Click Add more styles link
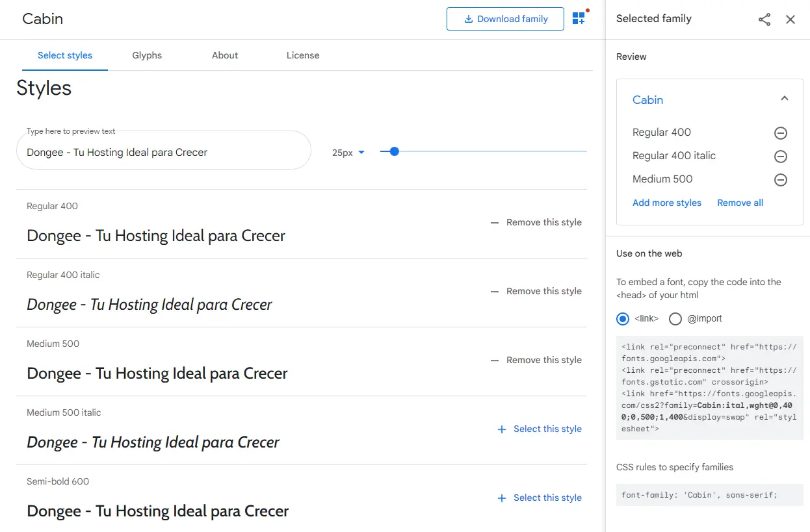810x532 pixels. pos(667,203)
